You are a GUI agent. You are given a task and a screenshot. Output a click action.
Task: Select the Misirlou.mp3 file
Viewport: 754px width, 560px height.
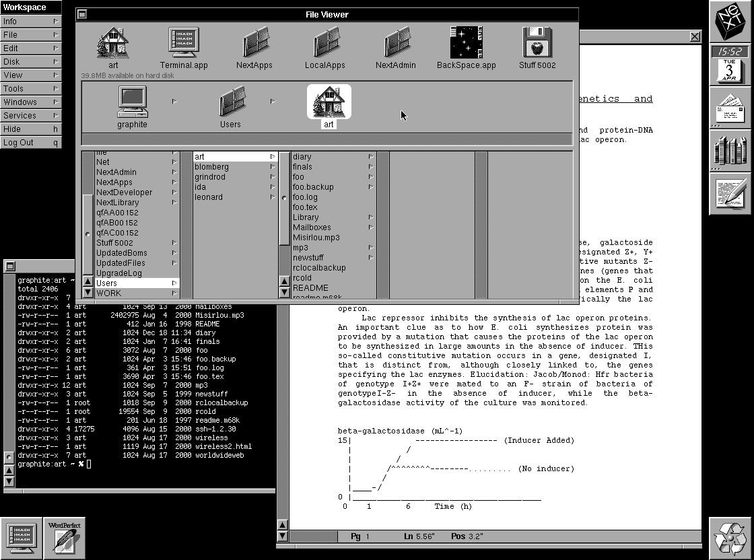pyautogui.click(x=333, y=238)
